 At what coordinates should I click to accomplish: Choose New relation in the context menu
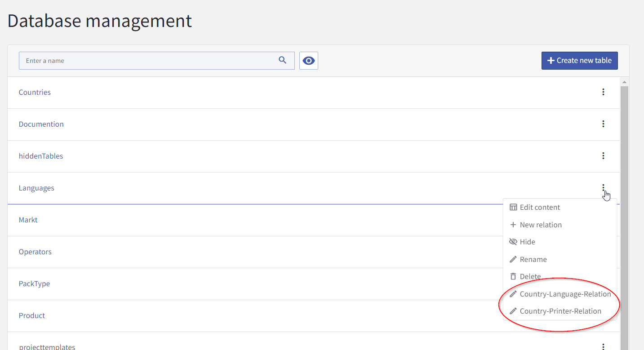coord(541,225)
